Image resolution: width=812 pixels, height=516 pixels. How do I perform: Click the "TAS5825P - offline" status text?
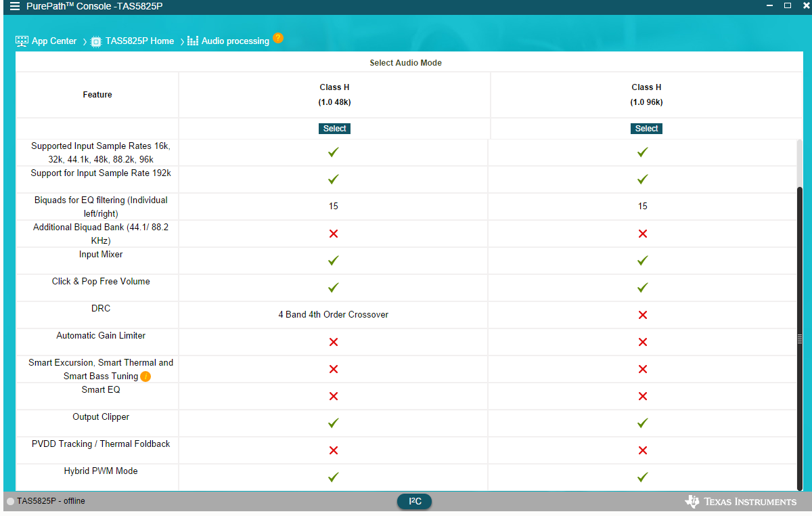point(51,501)
